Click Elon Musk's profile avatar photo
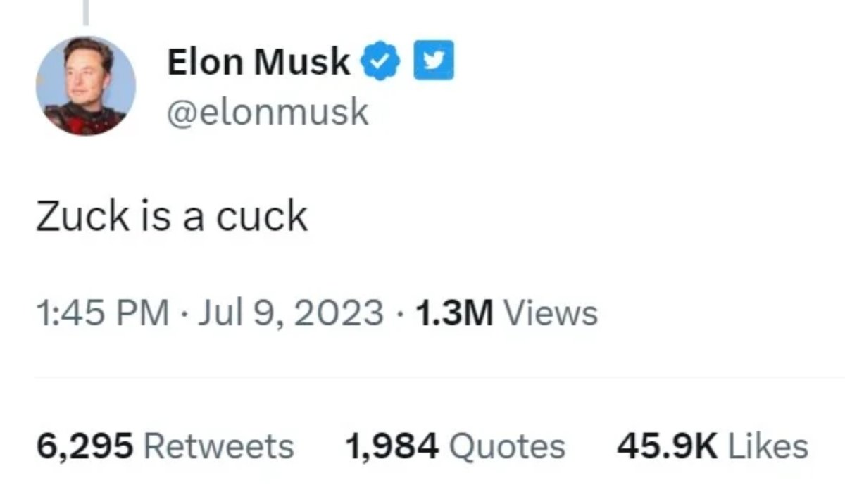Viewport: 845px width, 504px height. click(x=86, y=86)
